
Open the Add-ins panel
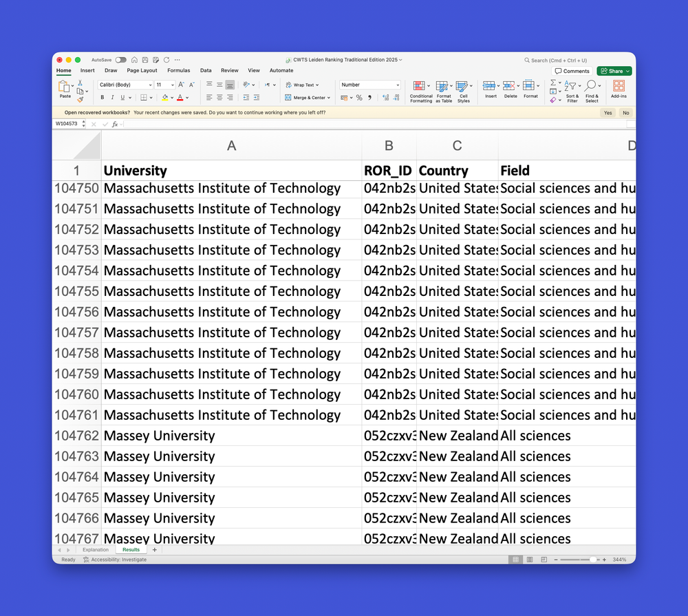click(x=619, y=89)
